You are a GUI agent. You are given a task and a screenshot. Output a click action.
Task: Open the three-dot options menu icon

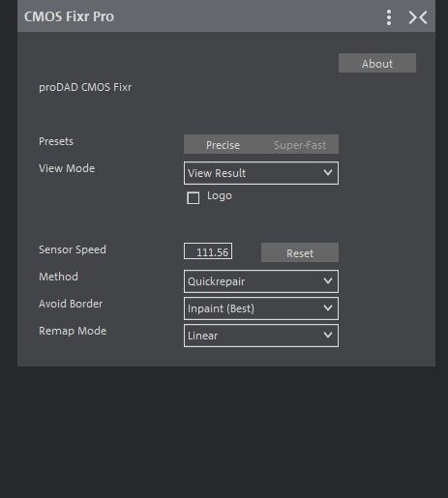point(389,17)
